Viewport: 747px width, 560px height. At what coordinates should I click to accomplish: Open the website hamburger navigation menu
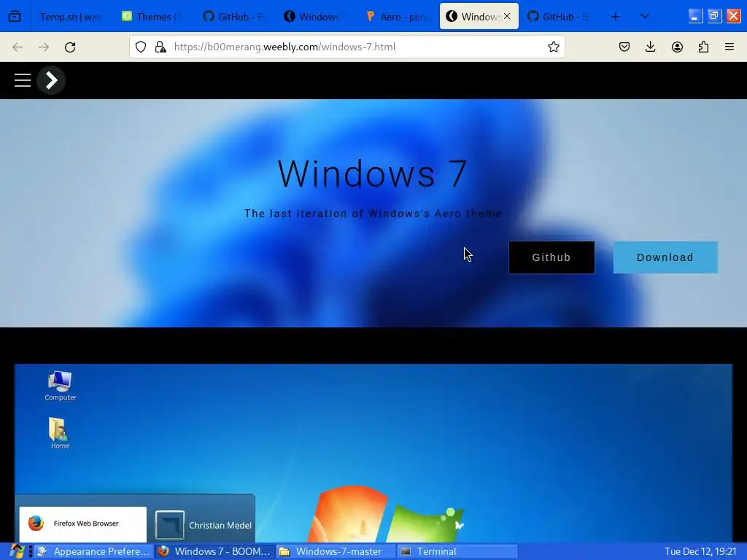(23, 80)
